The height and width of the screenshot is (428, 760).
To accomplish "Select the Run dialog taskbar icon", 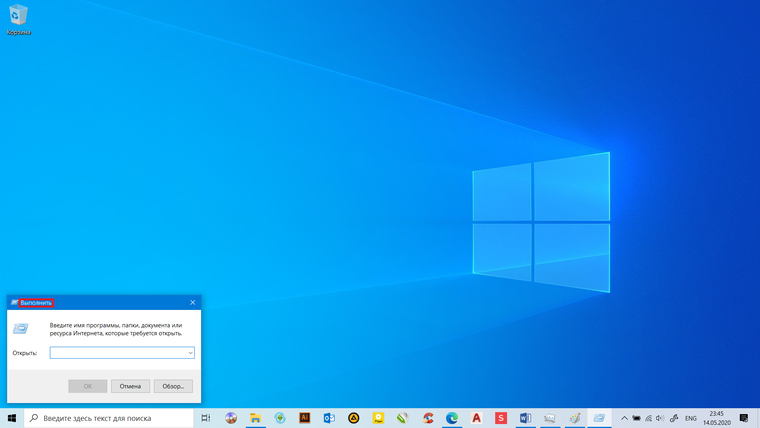I will click(x=599, y=418).
